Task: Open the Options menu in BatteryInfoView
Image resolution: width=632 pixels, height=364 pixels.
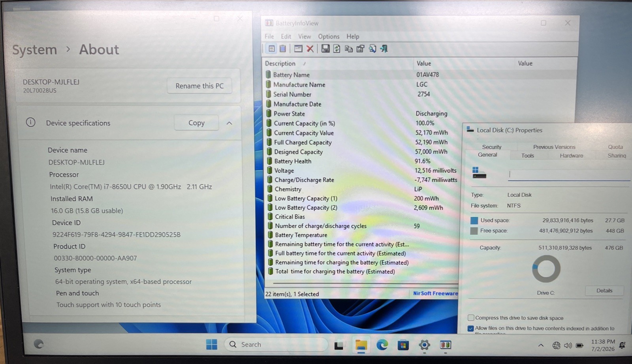Action: coord(329,36)
